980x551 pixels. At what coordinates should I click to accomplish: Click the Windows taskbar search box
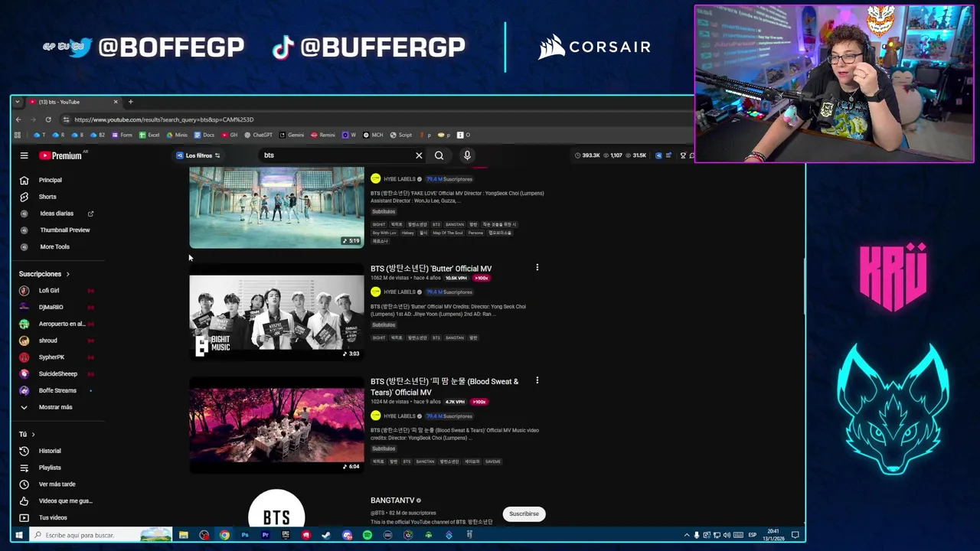tap(100, 535)
